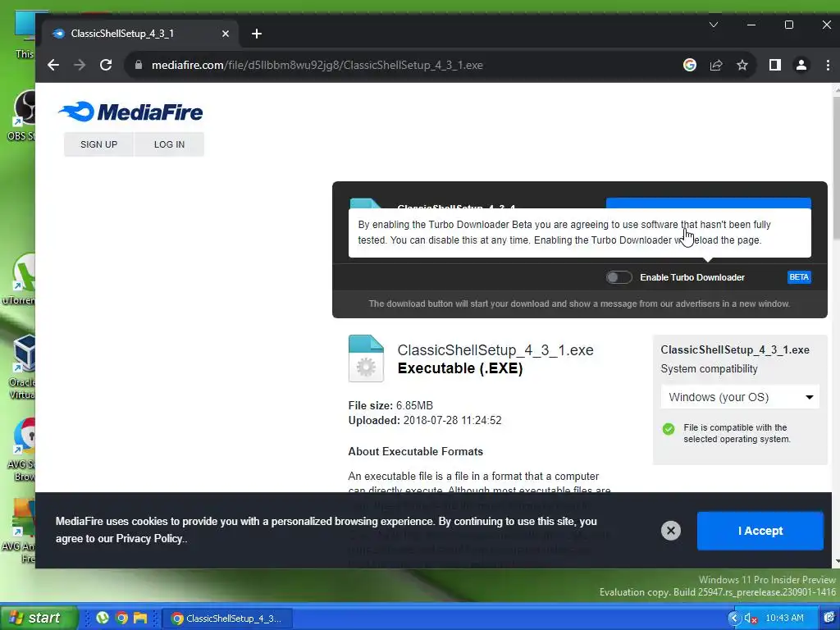Click the MediaFire logo
The width and height of the screenshot is (840, 630).
pyautogui.click(x=130, y=112)
